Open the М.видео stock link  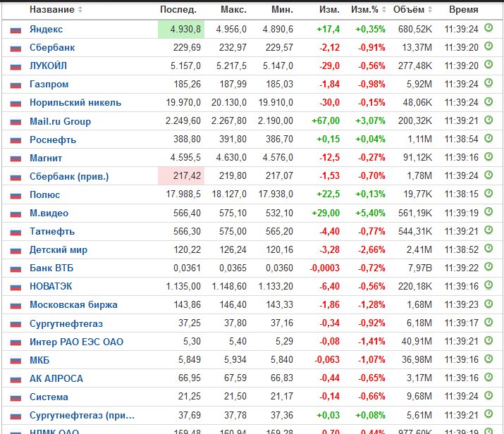click(49, 213)
